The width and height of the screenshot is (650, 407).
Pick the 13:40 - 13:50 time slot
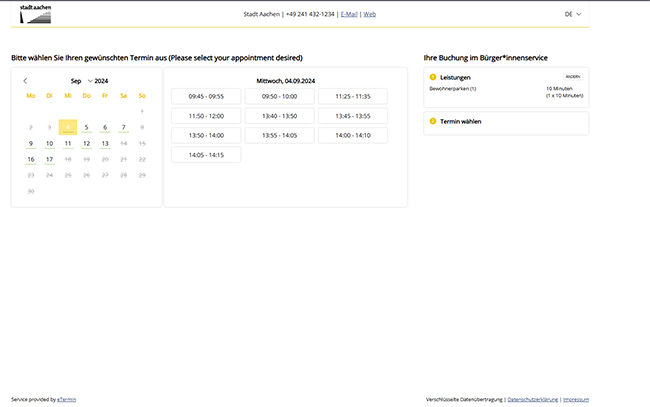(279, 116)
